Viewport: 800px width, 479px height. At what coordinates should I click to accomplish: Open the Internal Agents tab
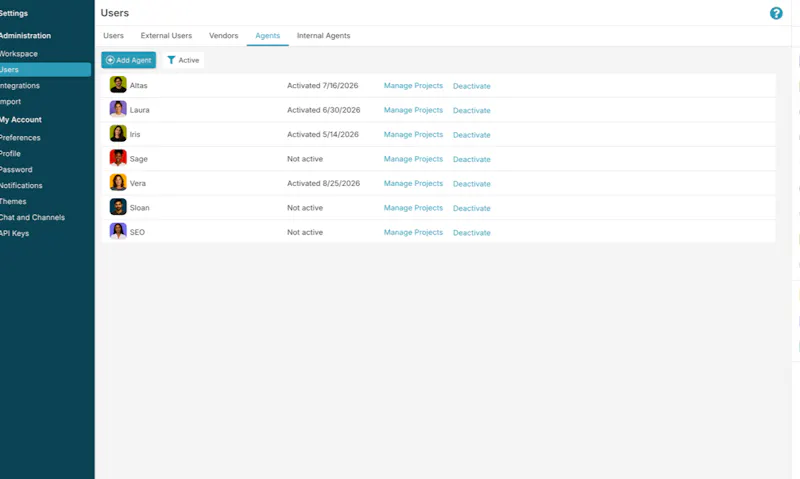click(323, 36)
